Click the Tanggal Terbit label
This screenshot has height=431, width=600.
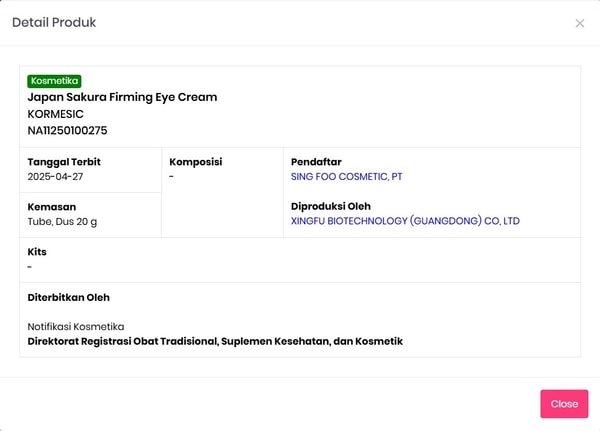click(x=64, y=162)
